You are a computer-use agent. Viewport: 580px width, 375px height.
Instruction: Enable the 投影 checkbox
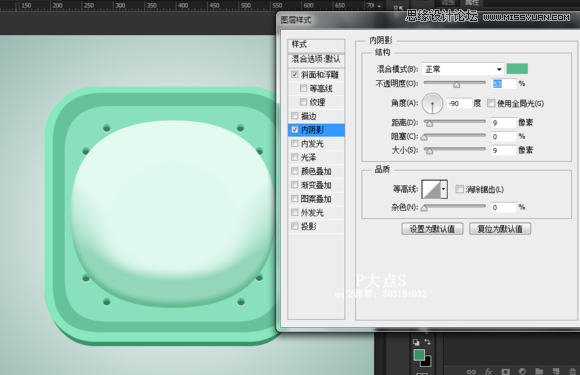tap(295, 226)
